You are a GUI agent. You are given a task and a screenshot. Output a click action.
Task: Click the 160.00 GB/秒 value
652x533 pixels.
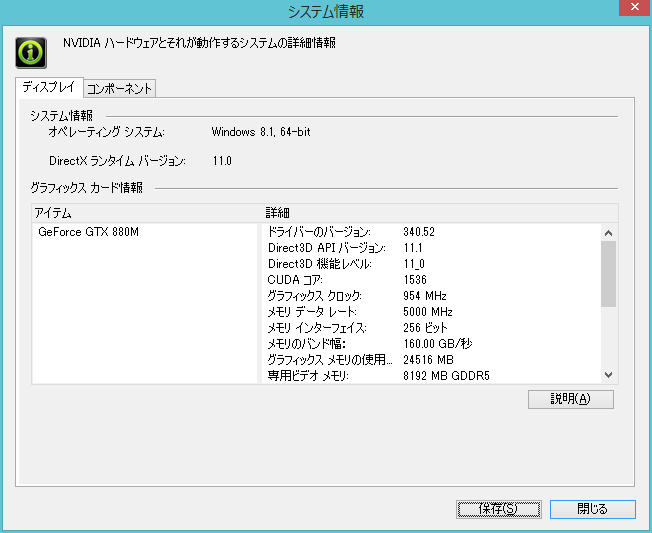tap(437, 344)
